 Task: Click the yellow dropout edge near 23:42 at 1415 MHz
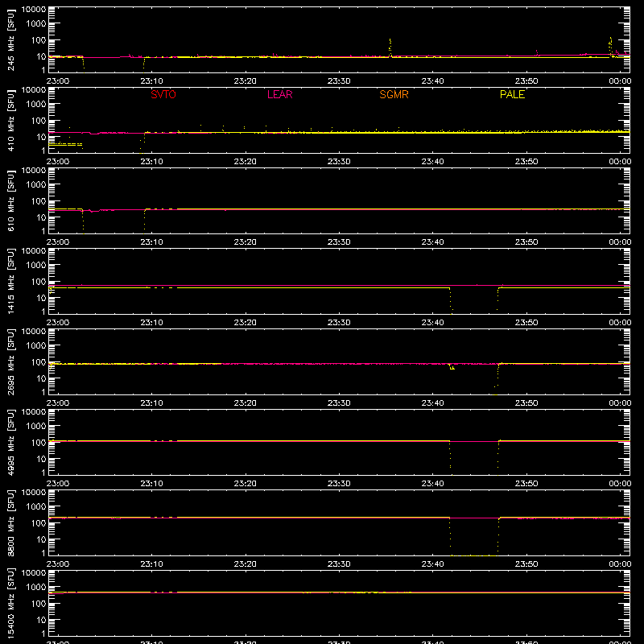(x=451, y=300)
